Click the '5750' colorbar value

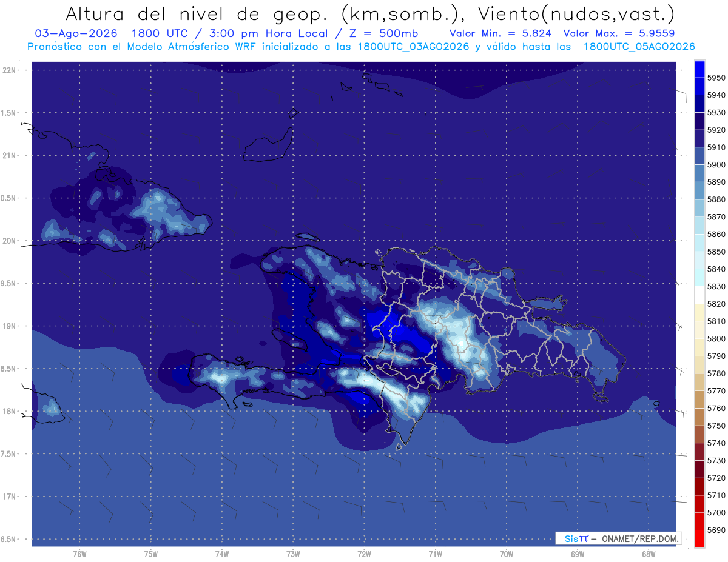tap(716, 426)
